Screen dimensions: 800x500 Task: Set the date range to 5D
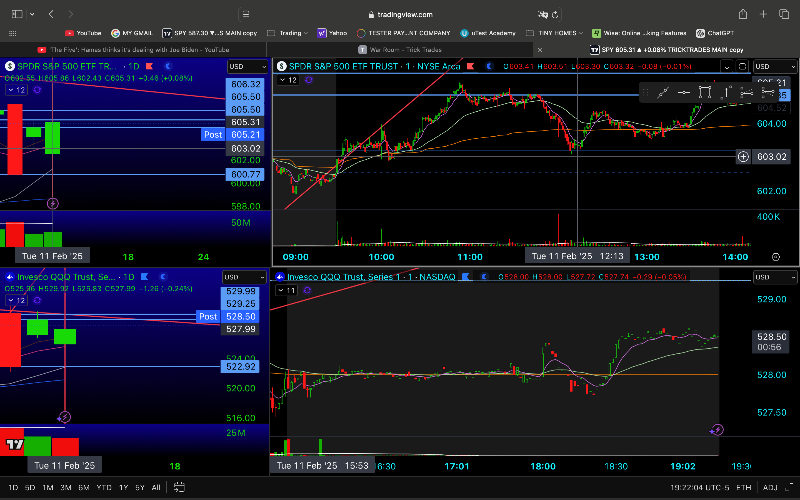coord(30,488)
